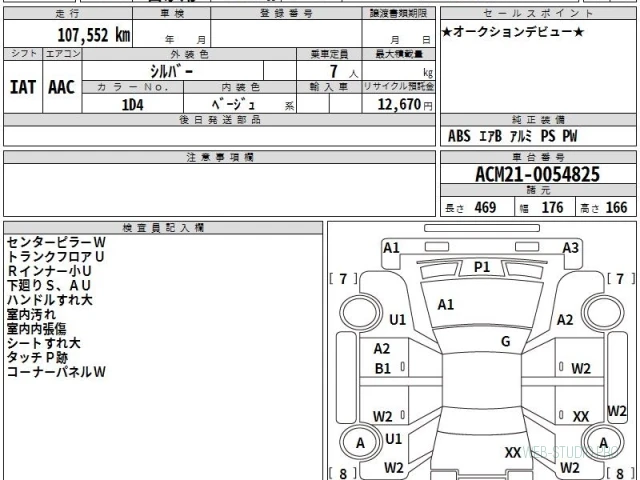Select the ABS equipment entry
Screen dimensions: 640x480
coord(459,136)
